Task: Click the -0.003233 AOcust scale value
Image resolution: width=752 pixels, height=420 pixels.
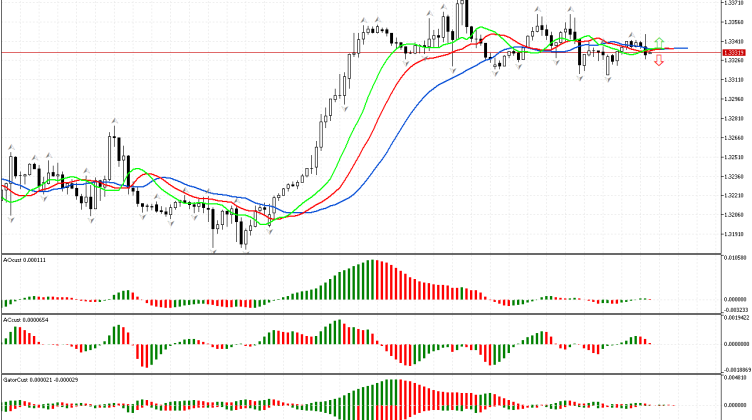Action: click(735, 309)
